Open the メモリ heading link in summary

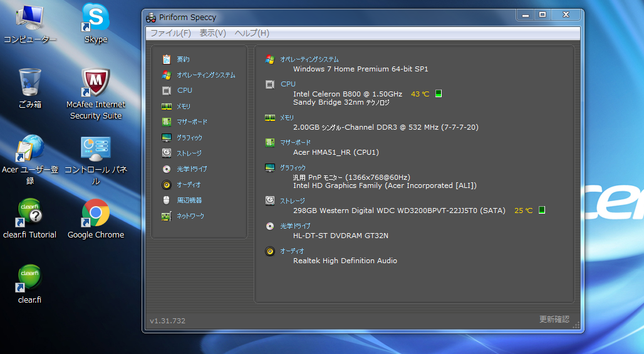click(287, 118)
